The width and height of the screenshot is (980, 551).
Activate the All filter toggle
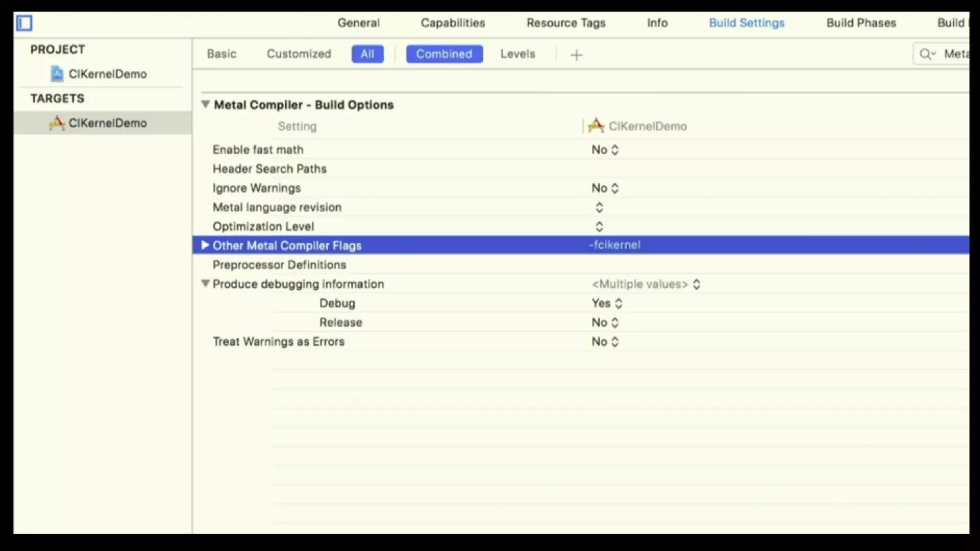click(367, 54)
